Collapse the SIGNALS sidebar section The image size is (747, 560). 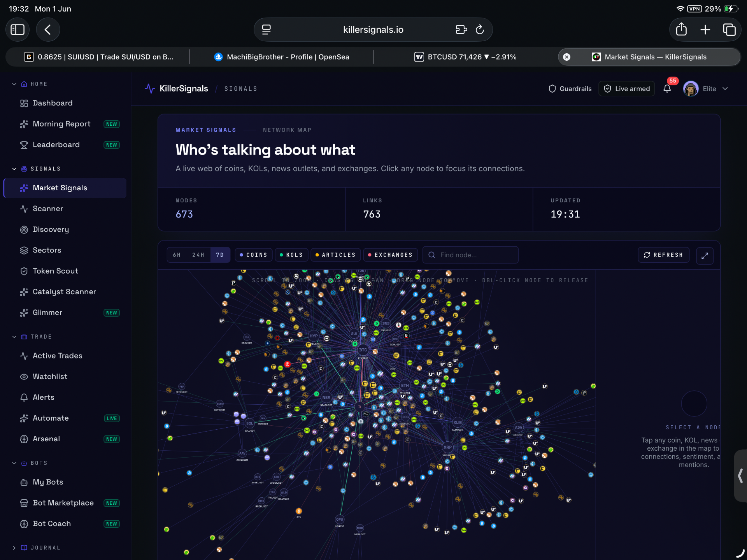(x=14, y=169)
